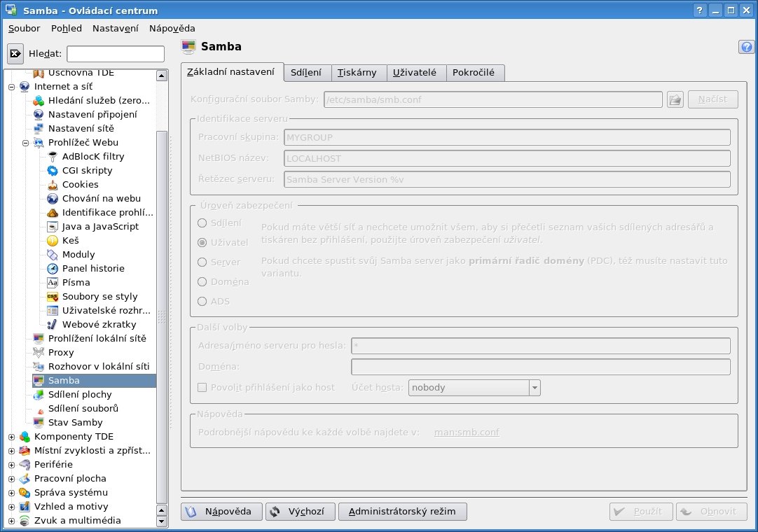Click the Keš icon
This screenshot has height=532, width=758.
pos(53,241)
